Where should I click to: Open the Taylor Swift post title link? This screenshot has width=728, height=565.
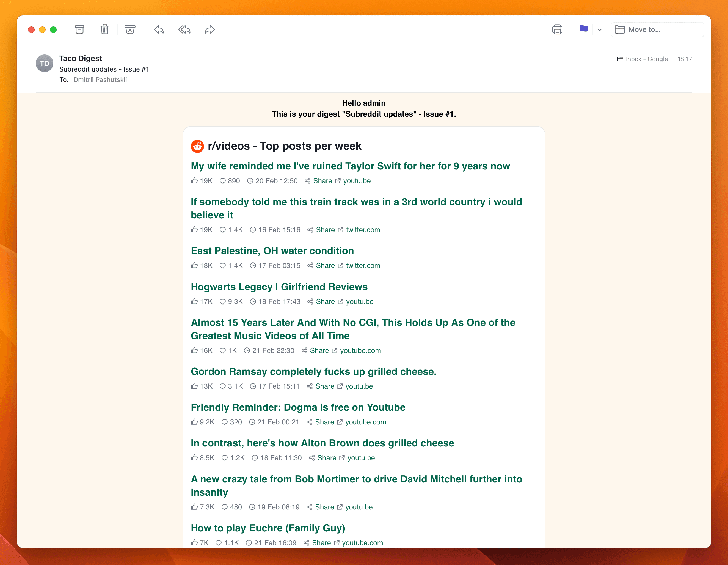click(x=350, y=166)
